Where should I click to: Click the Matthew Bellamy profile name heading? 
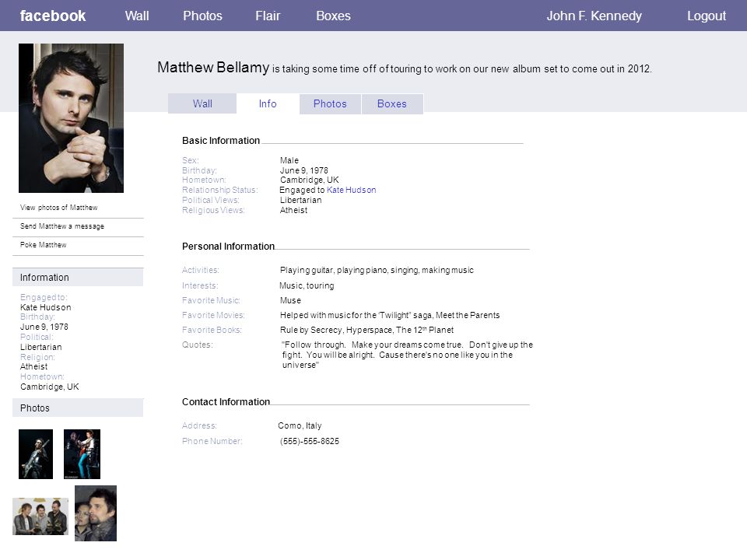tap(213, 68)
